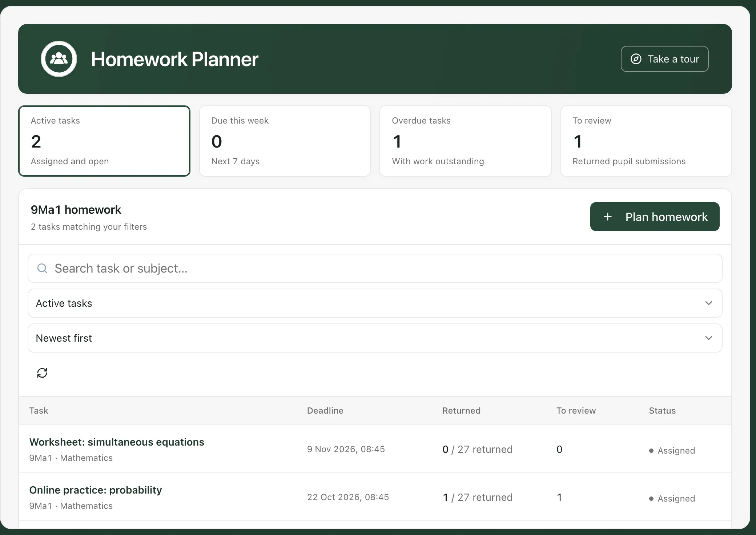Open the Newest first sort dropdown
756x535 pixels.
pyautogui.click(x=375, y=338)
